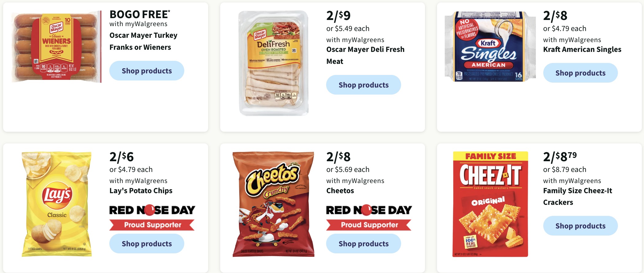Open the Cheez-It Family Size box image
Image resolution: width=644 pixels, height=273 pixels.
click(490, 204)
